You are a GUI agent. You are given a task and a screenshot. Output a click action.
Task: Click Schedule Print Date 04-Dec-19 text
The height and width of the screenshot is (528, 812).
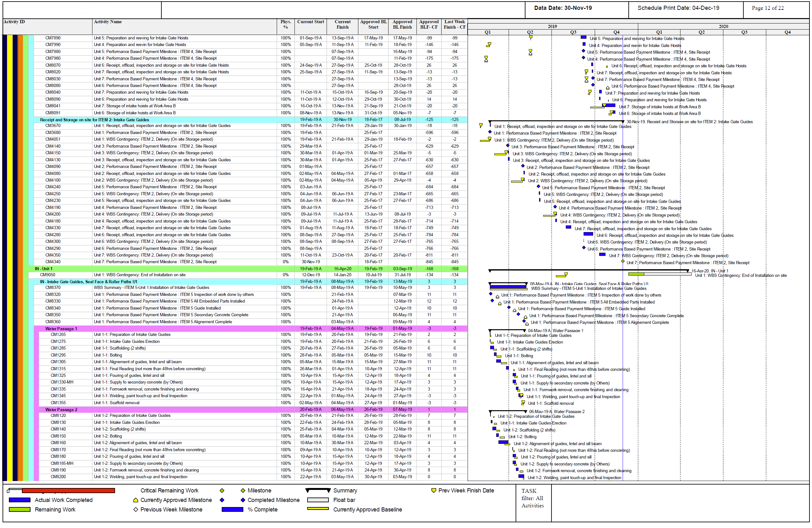pos(678,8)
